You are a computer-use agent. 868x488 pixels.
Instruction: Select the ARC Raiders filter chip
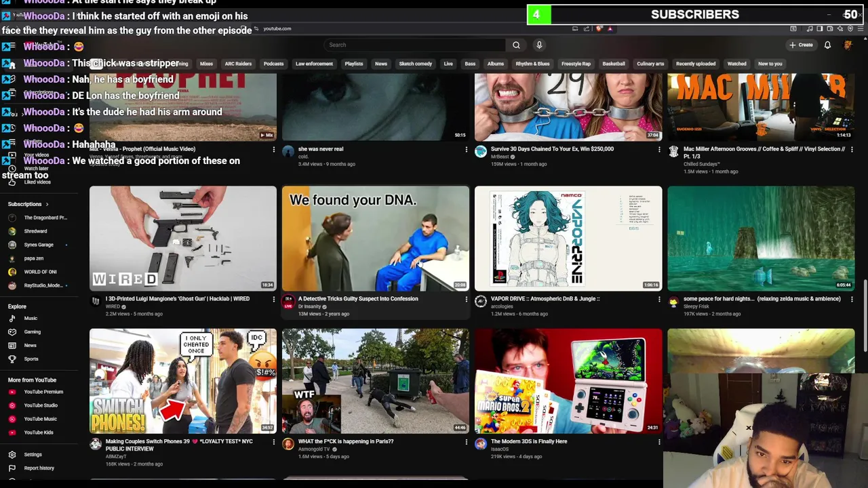click(238, 64)
